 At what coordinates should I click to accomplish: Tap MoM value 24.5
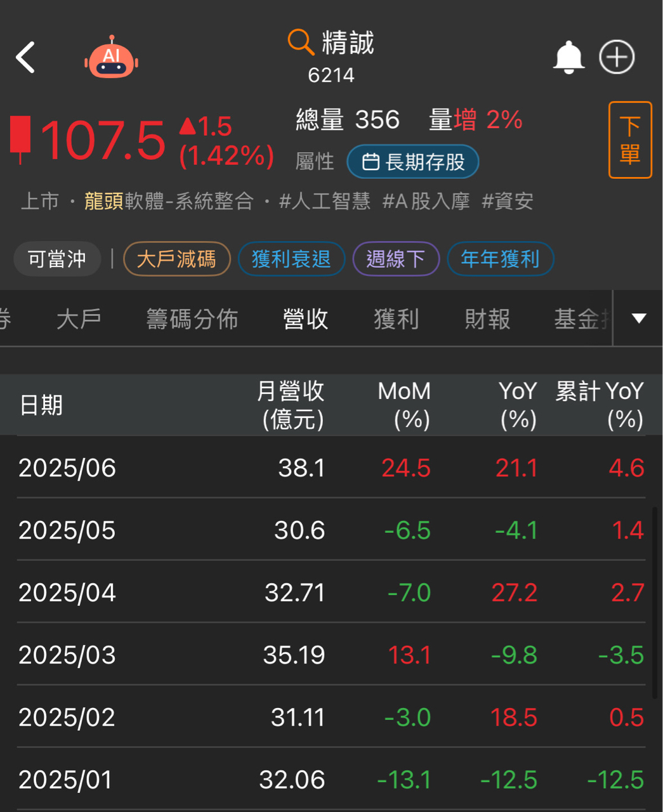coord(406,468)
